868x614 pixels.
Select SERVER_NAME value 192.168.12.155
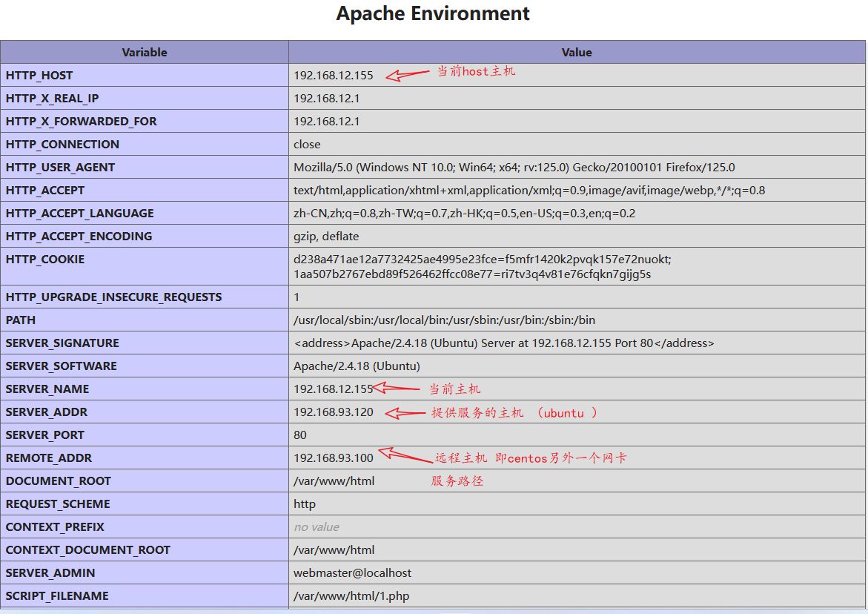pos(334,389)
